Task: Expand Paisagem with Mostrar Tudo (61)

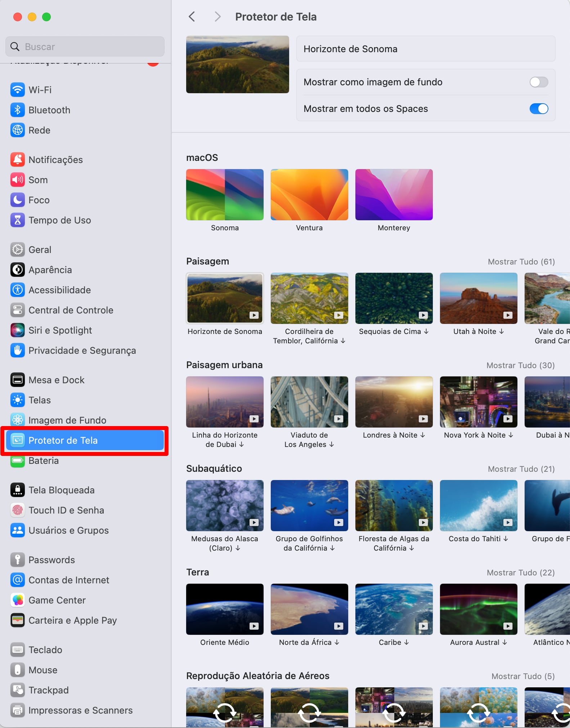Action: click(x=521, y=262)
